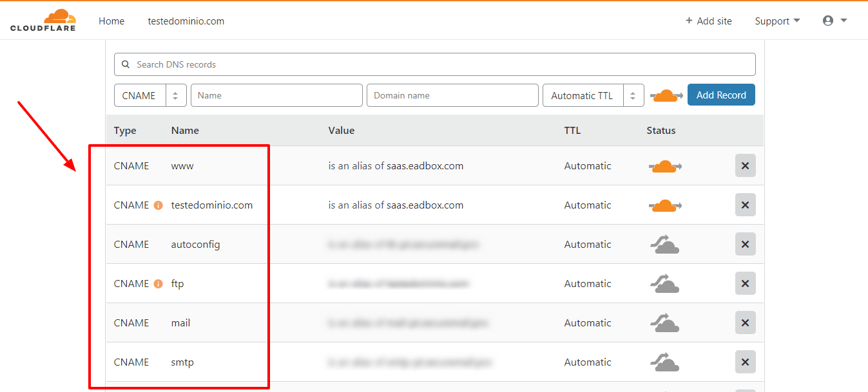The width and height of the screenshot is (868, 392).
Task: Click the info icon beside ftp
Action: coord(158,284)
